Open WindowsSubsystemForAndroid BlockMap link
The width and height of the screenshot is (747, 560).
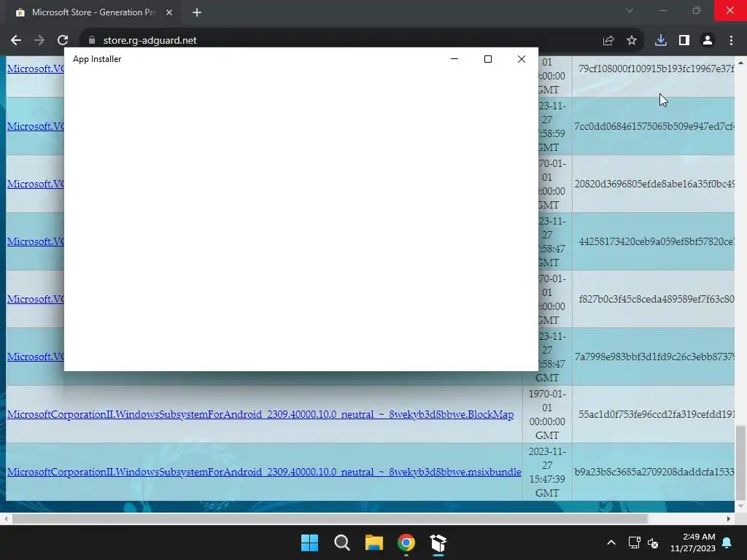click(260, 414)
